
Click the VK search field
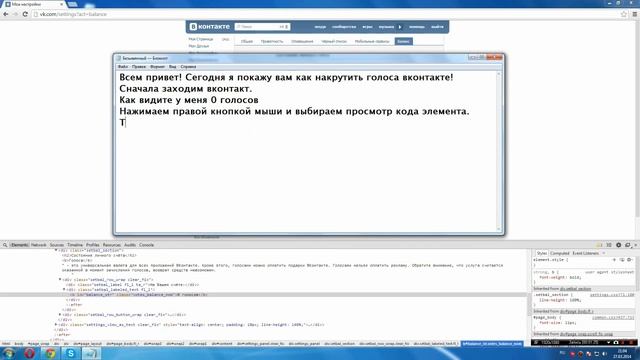pyautogui.click(x=262, y=27)
